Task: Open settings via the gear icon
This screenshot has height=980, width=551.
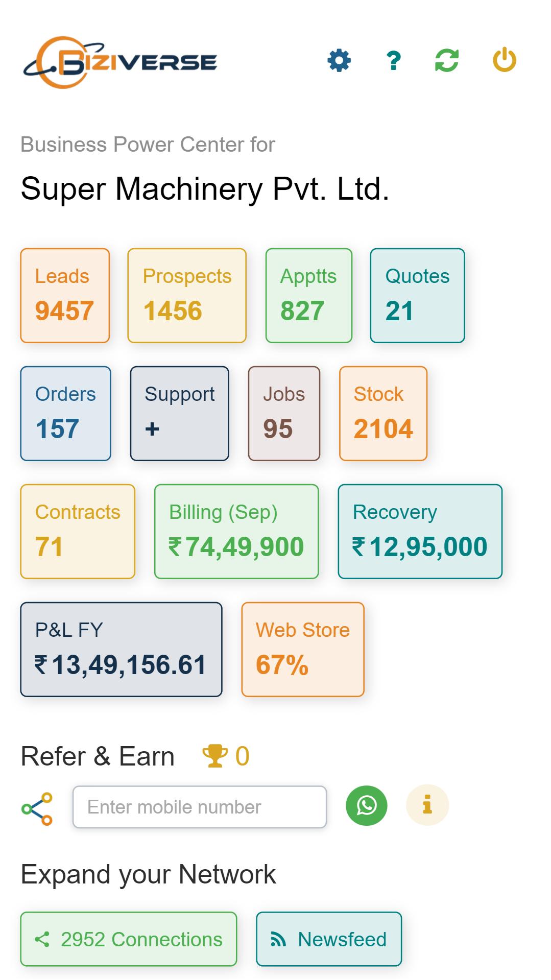Action: pos(339,61)
